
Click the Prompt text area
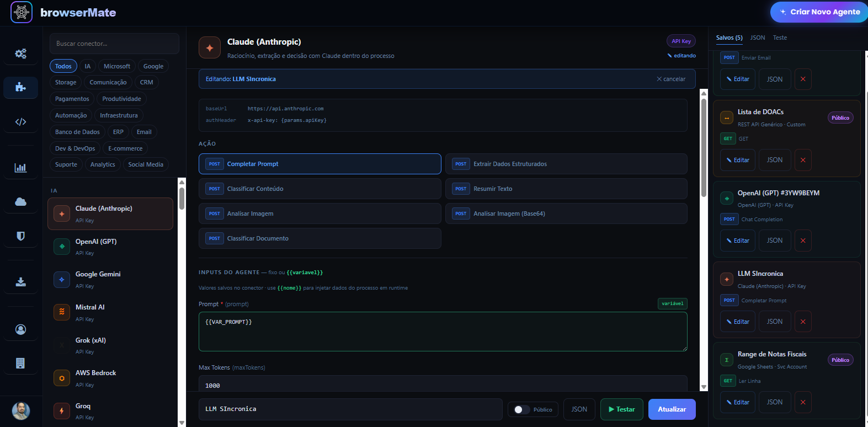coord(443,332)
